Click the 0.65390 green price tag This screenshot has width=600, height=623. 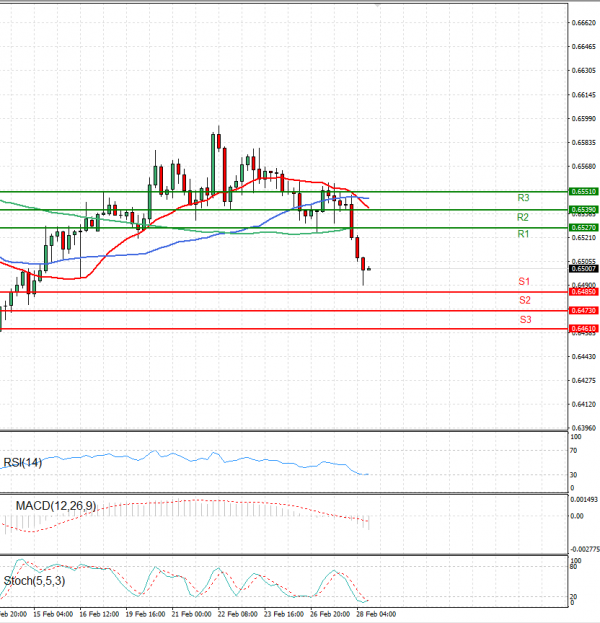[583, 209]
